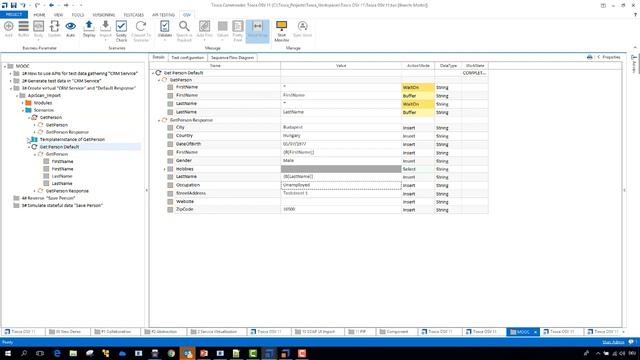Select 5# Simulate stateful data folder
640x360 pixels.
pos(62,206)
